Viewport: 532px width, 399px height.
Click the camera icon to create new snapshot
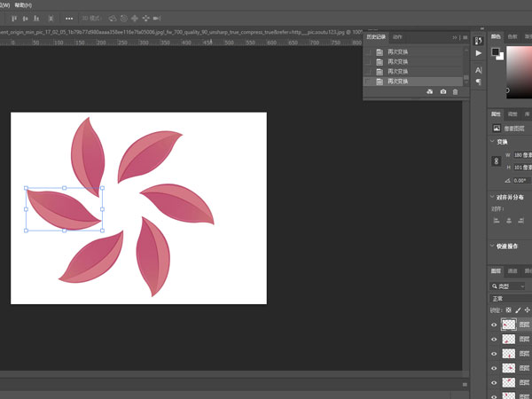(442, 92)
